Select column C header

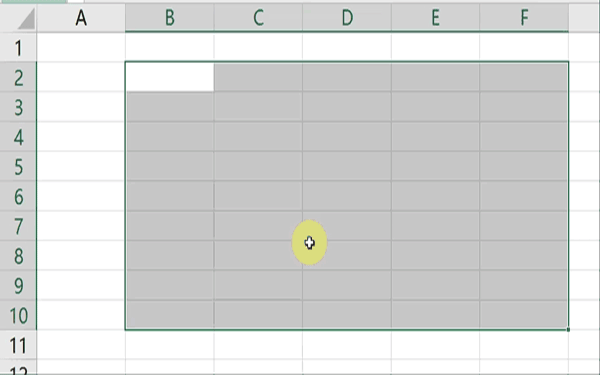click(x=258, y=18)
